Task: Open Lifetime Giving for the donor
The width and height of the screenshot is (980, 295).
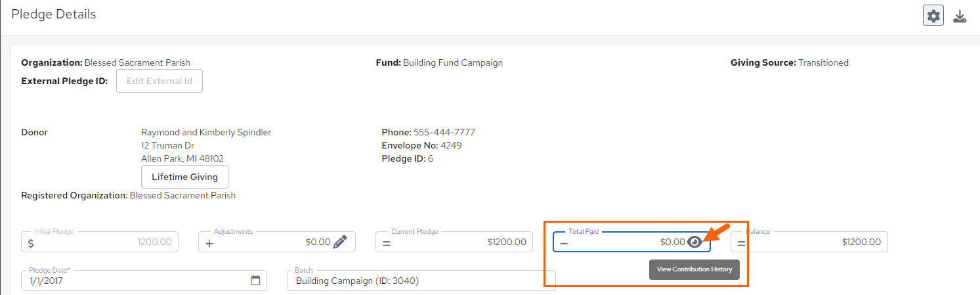Action: [x=184, y=177]
